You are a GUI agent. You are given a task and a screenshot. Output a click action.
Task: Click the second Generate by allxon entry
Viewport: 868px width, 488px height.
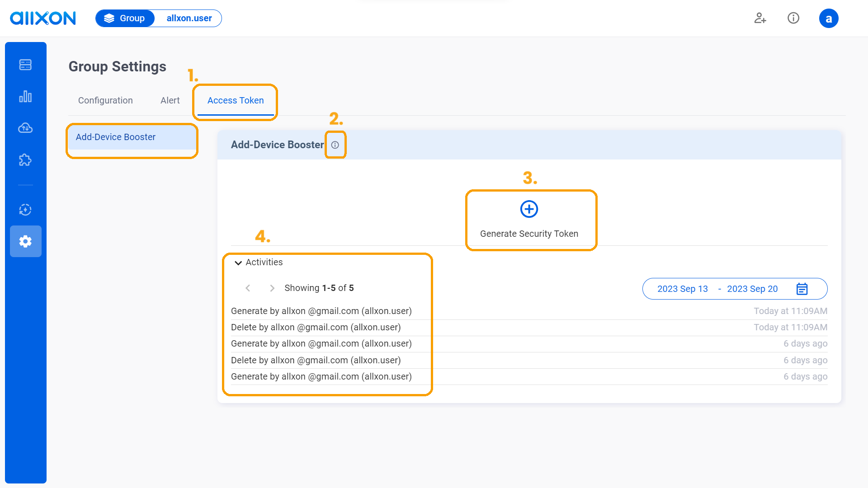tap(321, 343)
